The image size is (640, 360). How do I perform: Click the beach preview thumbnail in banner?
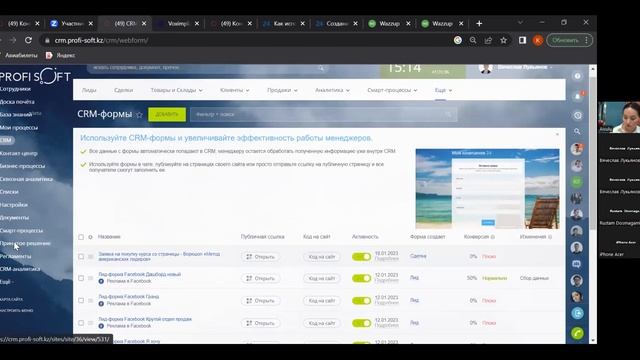tap(487, 189)
